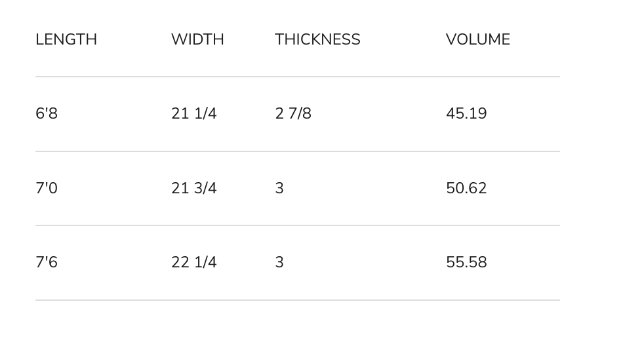Click thickness 3 in the 7'6 row
The height and width of the screenshot is (346, 644).
[279, 262]
